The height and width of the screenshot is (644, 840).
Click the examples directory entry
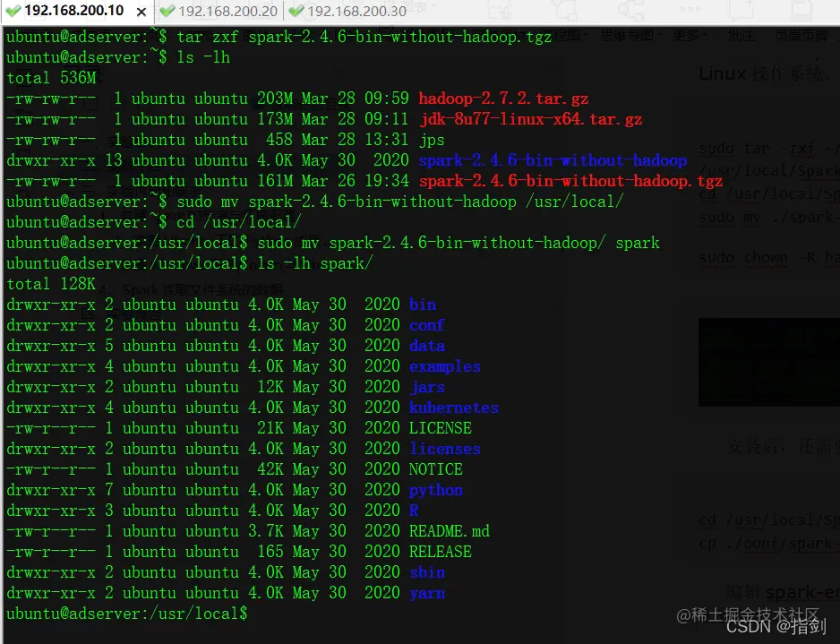click(x=445, y=366)
